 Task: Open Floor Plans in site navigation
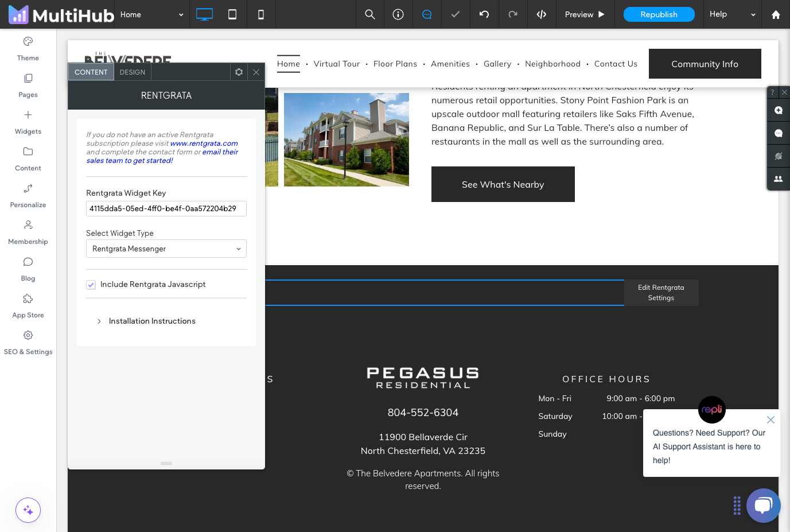pyautogui.click(x=395, y=64)
